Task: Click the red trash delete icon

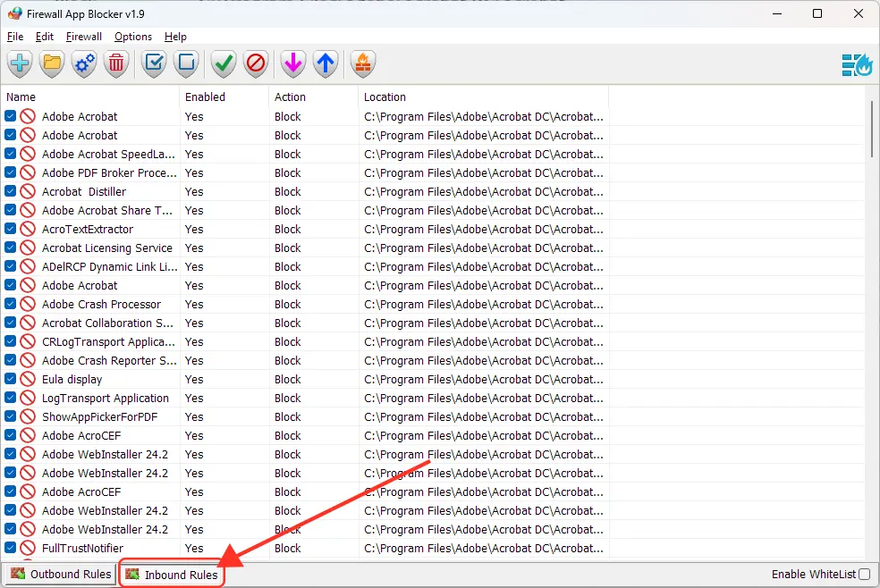Action: [116, 63]
